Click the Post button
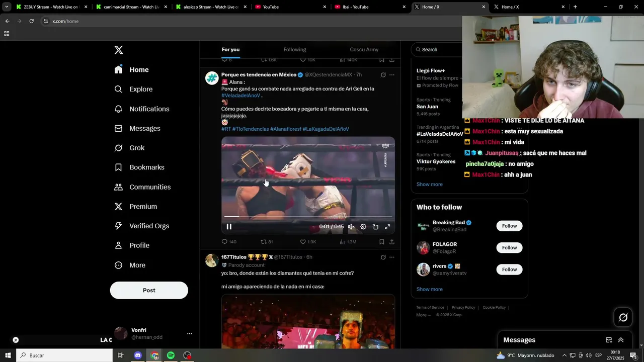The width and height of the screenshot is (644, 362). (149, 290)
